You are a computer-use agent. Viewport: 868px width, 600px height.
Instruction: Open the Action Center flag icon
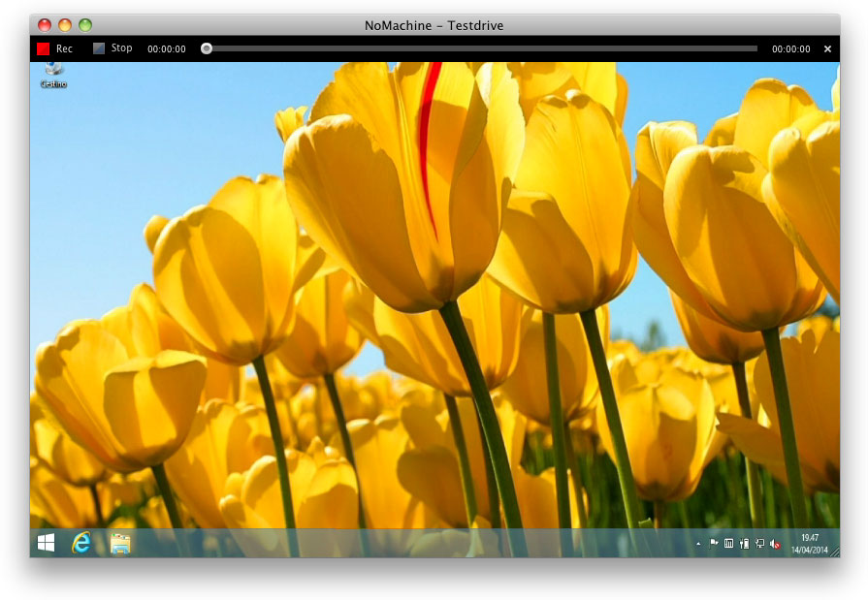(x=714, y=544)
